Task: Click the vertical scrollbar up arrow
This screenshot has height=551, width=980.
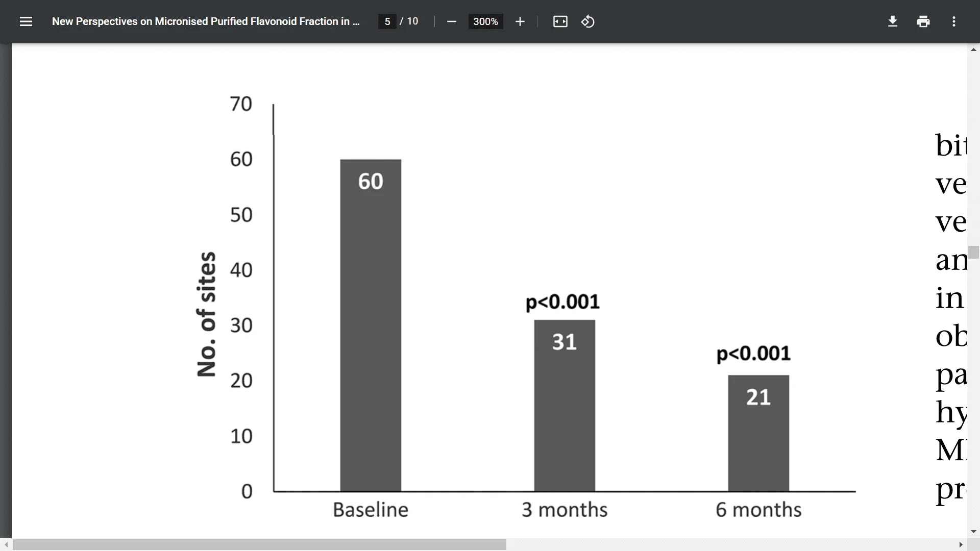Action: pyautogui.click(x=973, y=49)
